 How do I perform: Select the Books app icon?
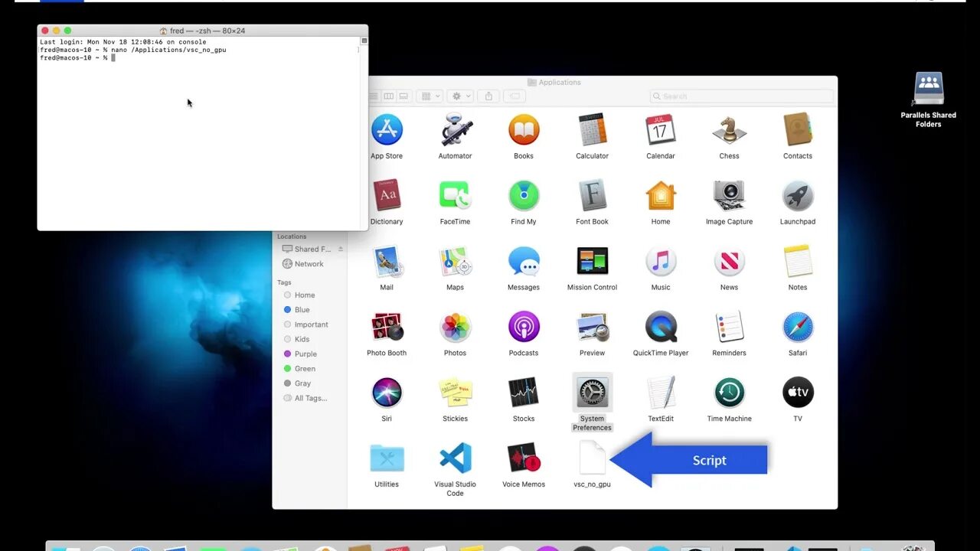(524, 130)
